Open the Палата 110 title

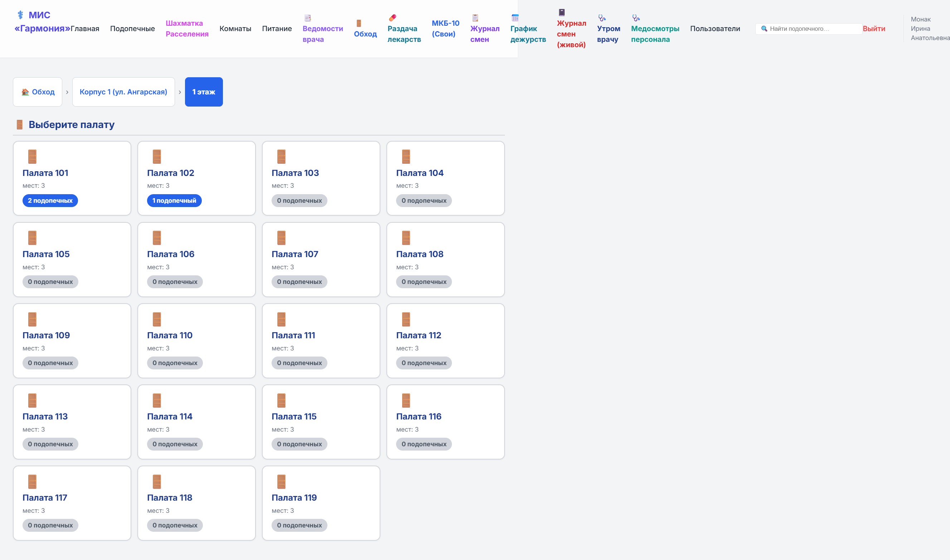(170, 335)
